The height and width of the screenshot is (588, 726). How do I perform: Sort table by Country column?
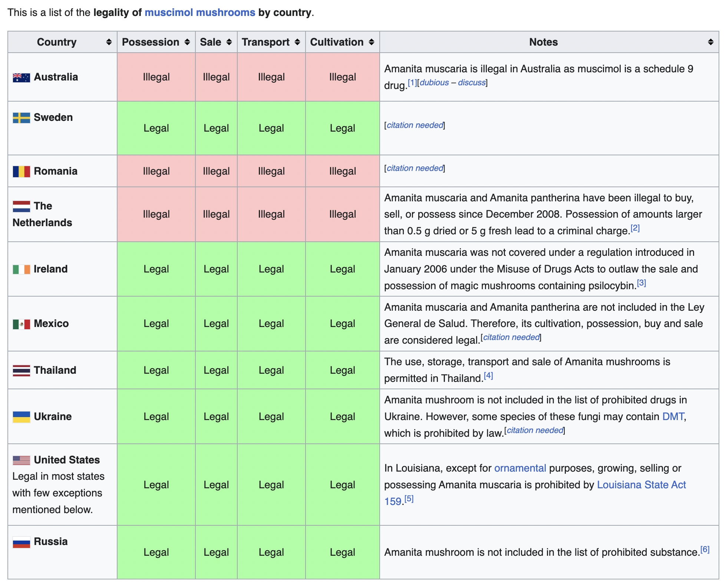[109, 42]
